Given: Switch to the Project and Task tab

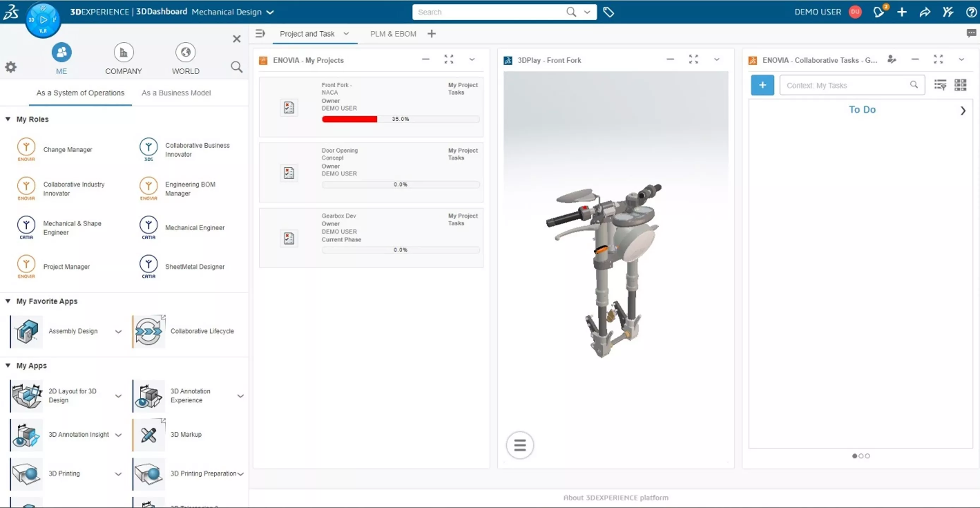Looking at the screenshot, I should click(308, 34).
